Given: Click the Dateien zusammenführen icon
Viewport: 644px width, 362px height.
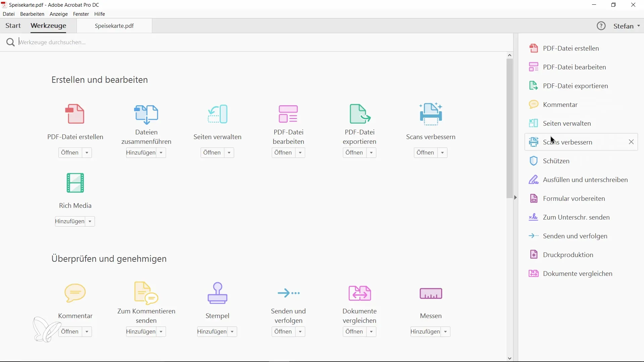Looking at the screenshot, I should [x=146, y=114].
